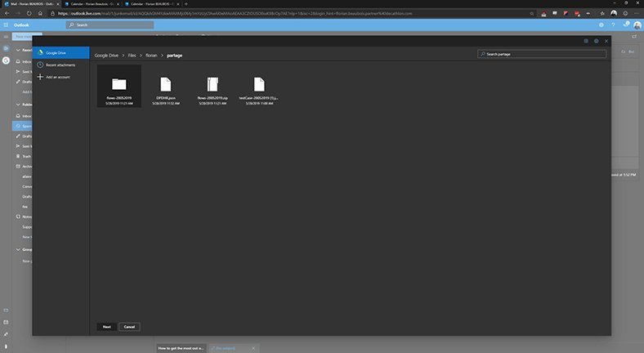Reload the page with browser refresh button
This screenshot has width=644, height=353.
click(29, 13)
